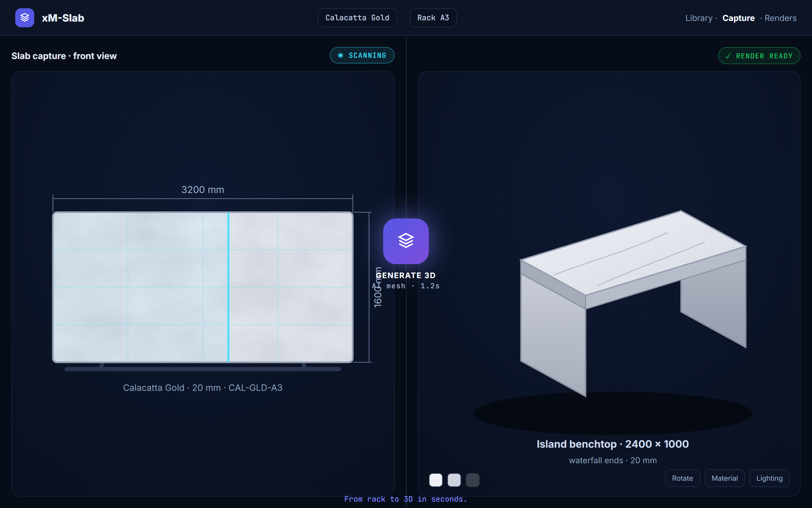812x508 pixels.
Task: Click the xM-Slab layers logo icon
Action: point(24,18)
